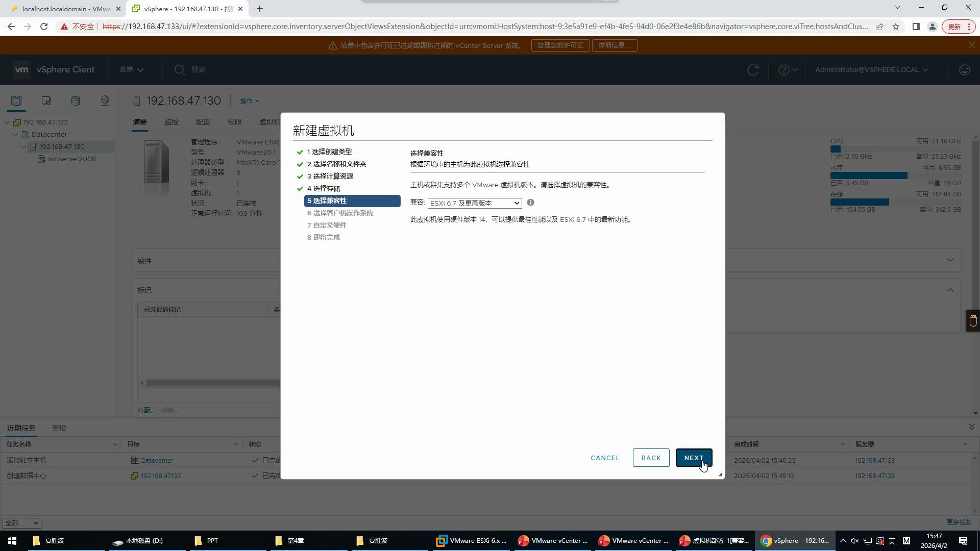Click the vSphere search field
Screen dimensions: 980x551
pyautogui.click(x=199, y=70)
